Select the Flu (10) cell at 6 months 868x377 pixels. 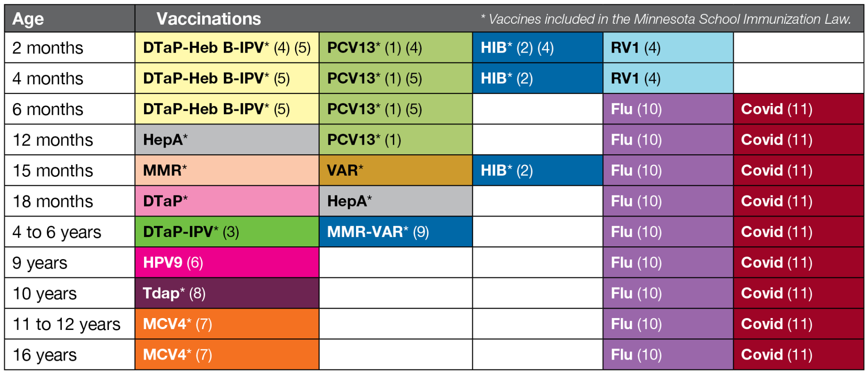[x=668, y=109]
